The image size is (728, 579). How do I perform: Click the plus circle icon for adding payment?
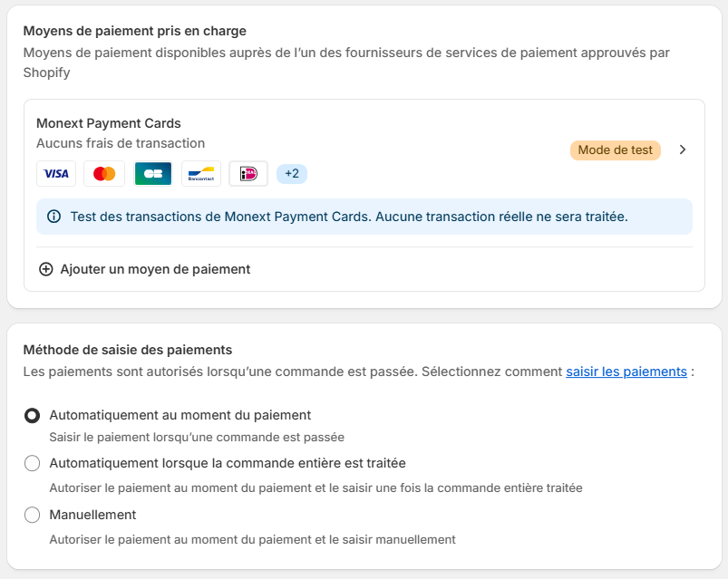tap(45, 269)
